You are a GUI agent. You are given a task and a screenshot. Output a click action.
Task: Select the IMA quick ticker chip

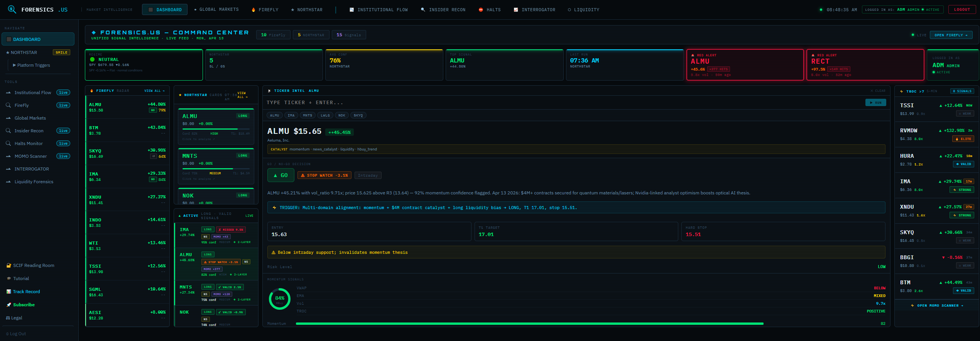(291, 115)
